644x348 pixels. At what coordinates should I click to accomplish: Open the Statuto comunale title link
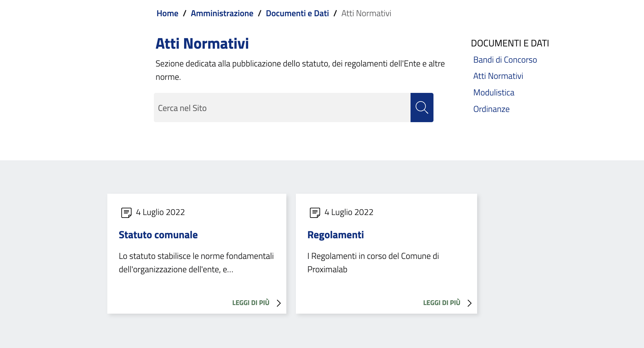click(158, 235)
